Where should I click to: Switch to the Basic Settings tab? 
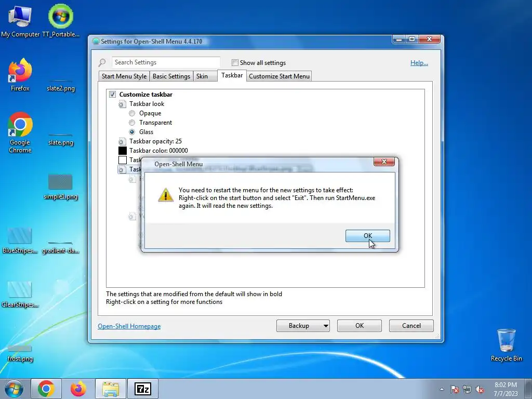(171, 76)
